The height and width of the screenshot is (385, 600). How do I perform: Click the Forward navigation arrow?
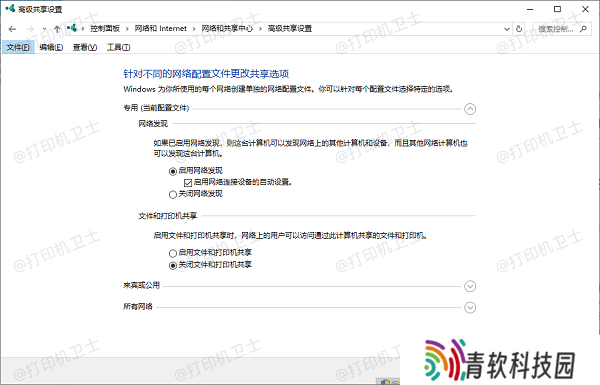point(30,29)
